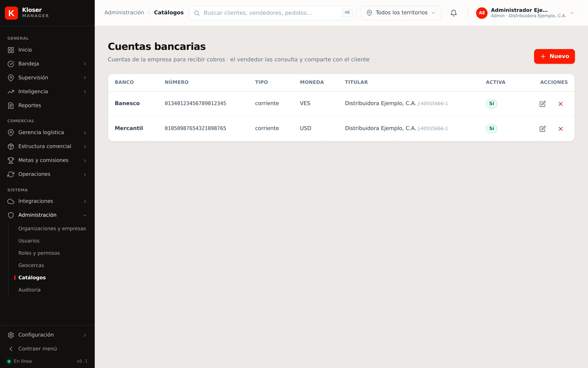Screen dimensions: 588x368
Task: Click the Administración shield icon
Action: pyautogui.click(x=11, y=215)
